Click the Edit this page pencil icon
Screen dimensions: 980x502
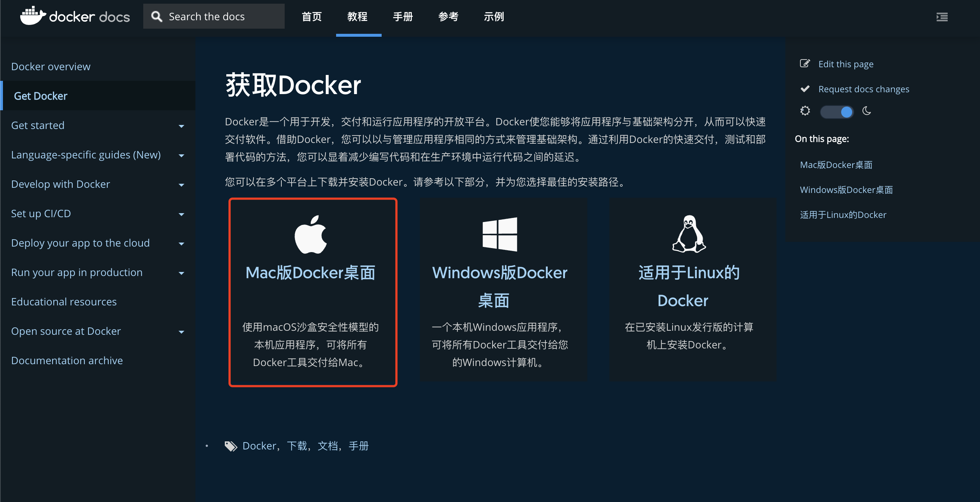(x=805, y=64)
